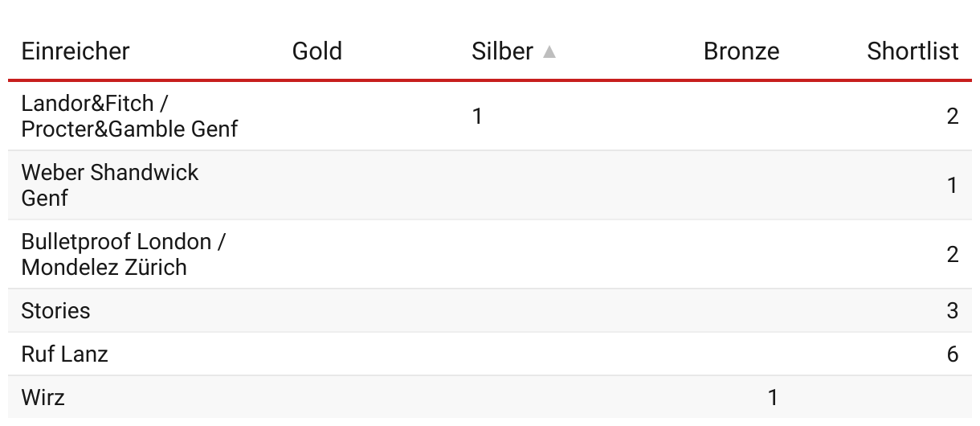The width and height of the screenshot is (980, 426).
Task: Click the Ruf Lanz entry
Action: tap(64, 354)
